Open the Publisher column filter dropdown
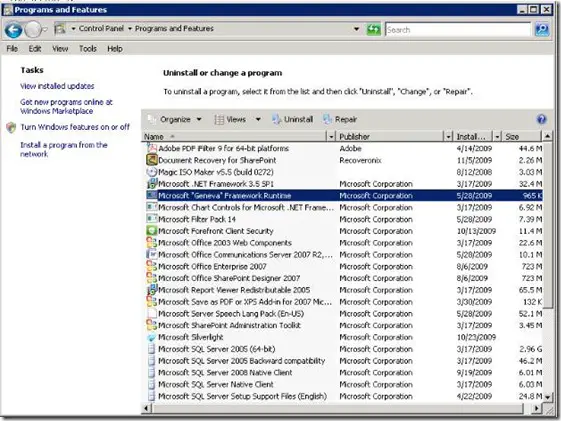The image size is (561, 421). click(448, 137)
